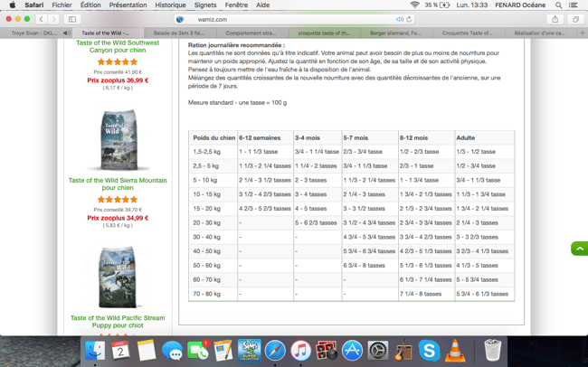Go back to previous page
The height and width of the screenshot is (367, 588).
[x=42, y=19]
